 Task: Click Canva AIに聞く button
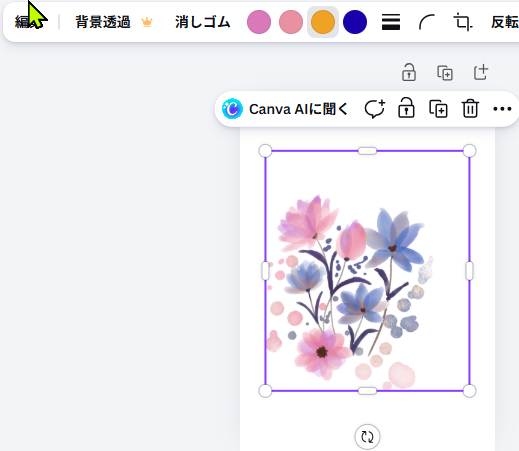point(285,109)
